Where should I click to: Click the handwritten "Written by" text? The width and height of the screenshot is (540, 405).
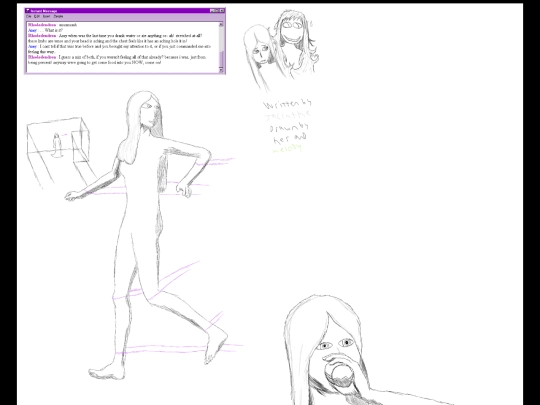(x=288, y=104)
